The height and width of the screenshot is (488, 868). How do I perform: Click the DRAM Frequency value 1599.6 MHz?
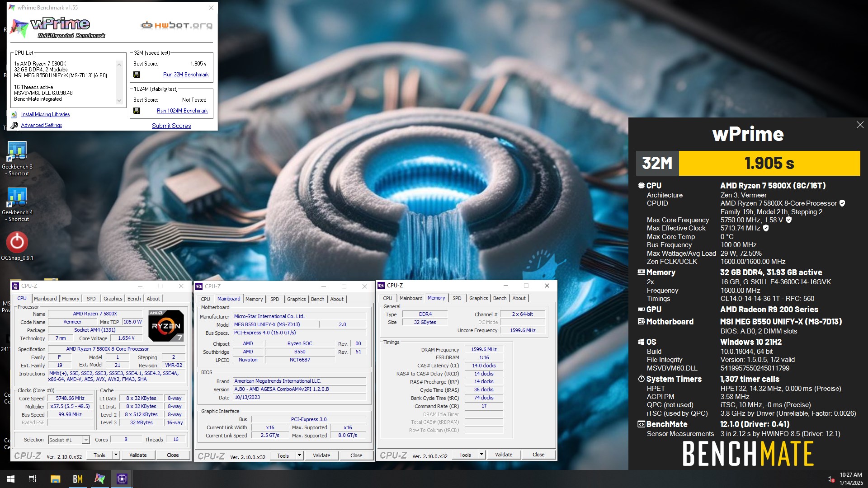484,350
